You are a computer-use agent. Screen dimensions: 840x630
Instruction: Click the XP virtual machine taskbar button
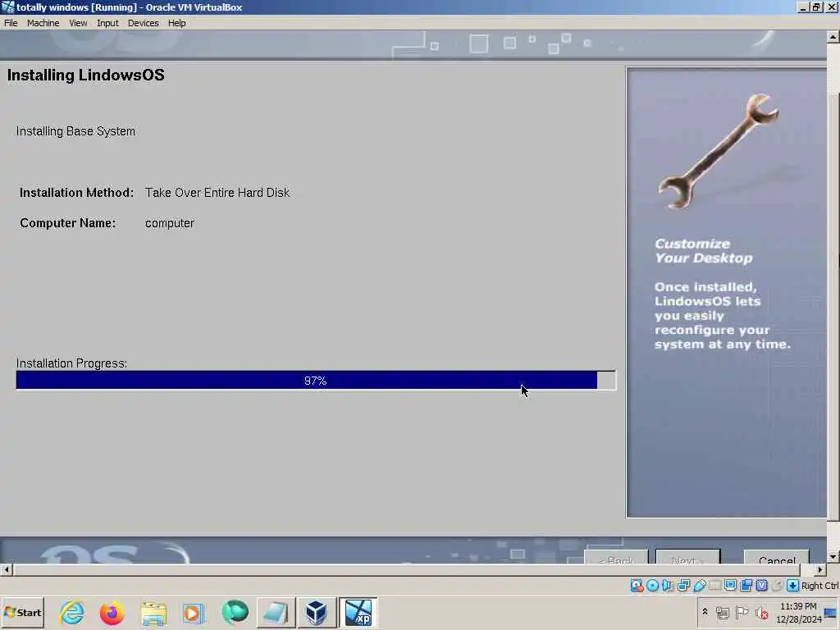pyautogui.click(x=358, y=613)
